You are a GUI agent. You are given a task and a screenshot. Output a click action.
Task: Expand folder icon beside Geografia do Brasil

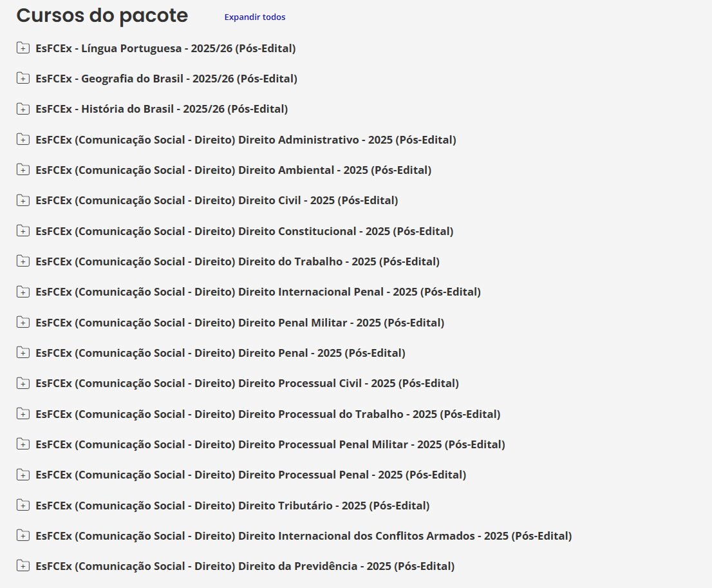click(23, 79)
